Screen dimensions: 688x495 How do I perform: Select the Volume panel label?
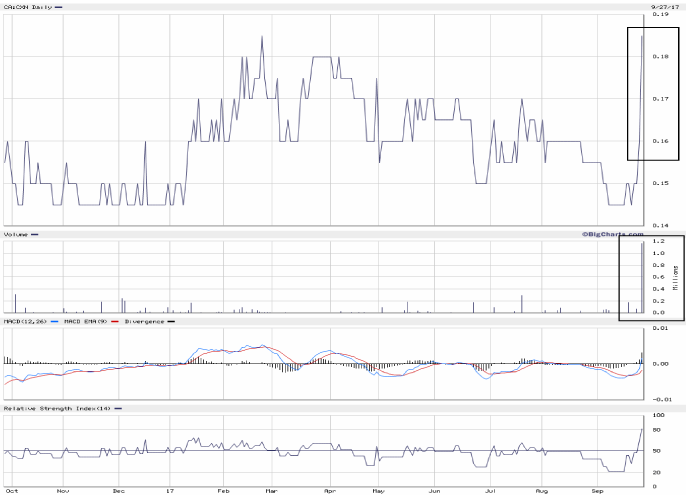coord(16,235)
